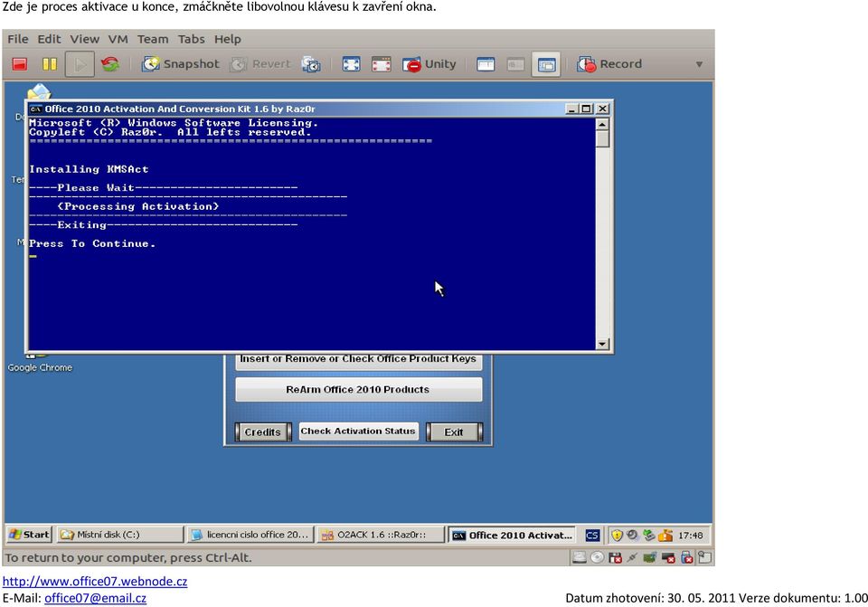Open the File menu
The width and height of the screenshot is (868, 607).
click(18, 39)
